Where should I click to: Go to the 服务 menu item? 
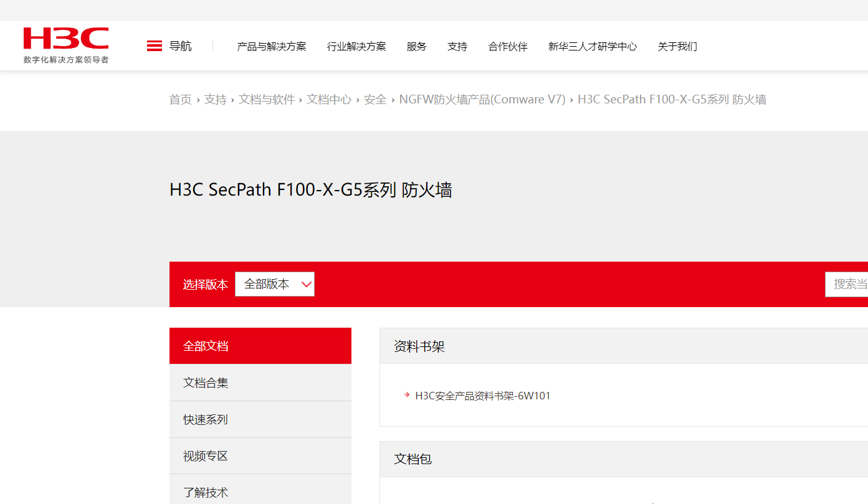point(416,47)
